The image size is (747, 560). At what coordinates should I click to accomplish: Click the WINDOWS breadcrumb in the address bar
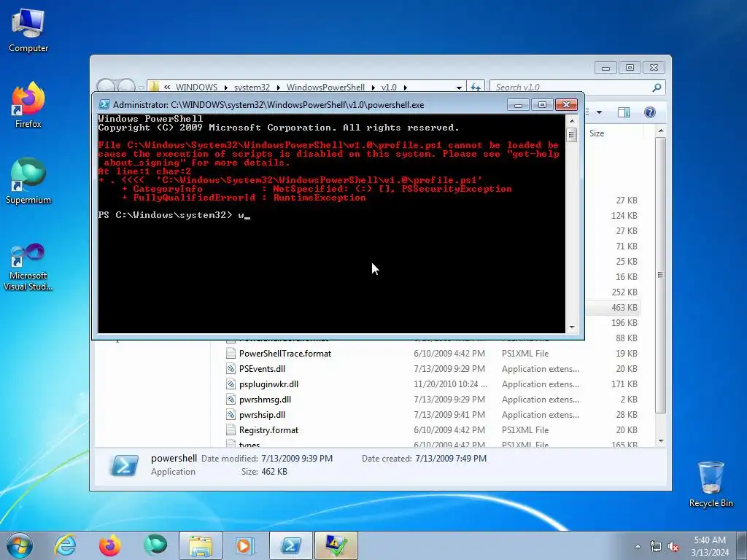coord(196,87)
